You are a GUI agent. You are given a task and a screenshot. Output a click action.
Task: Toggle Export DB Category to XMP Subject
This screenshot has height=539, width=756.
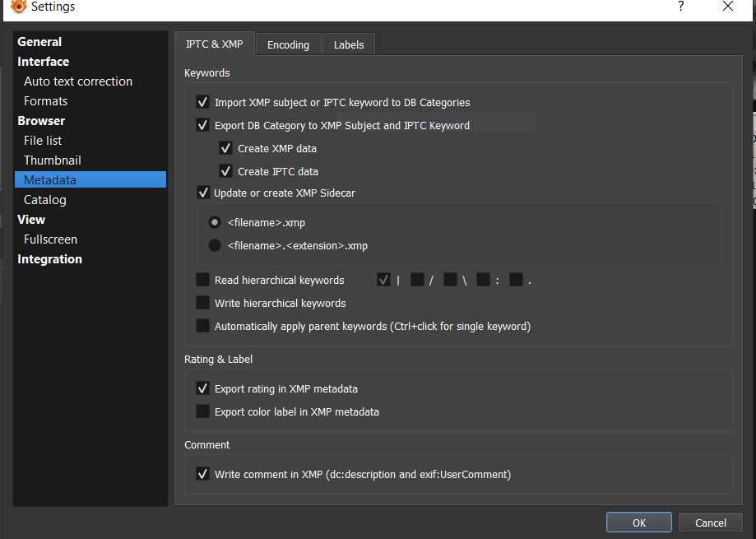pyautogui.click(x=202, y=126)
